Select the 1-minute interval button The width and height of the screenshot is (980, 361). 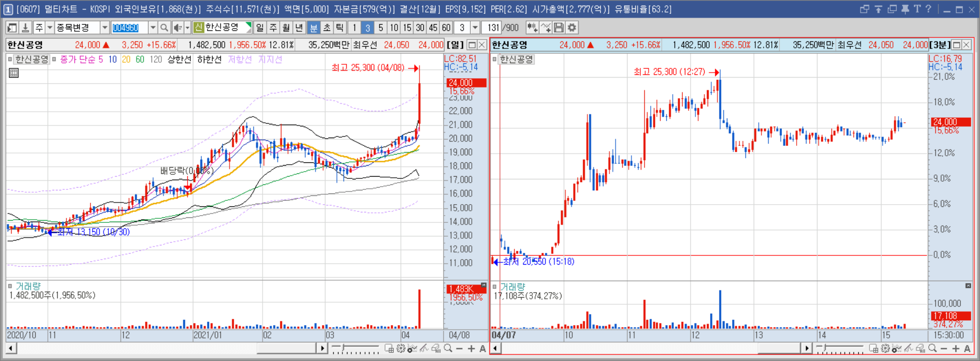(355, 28)
